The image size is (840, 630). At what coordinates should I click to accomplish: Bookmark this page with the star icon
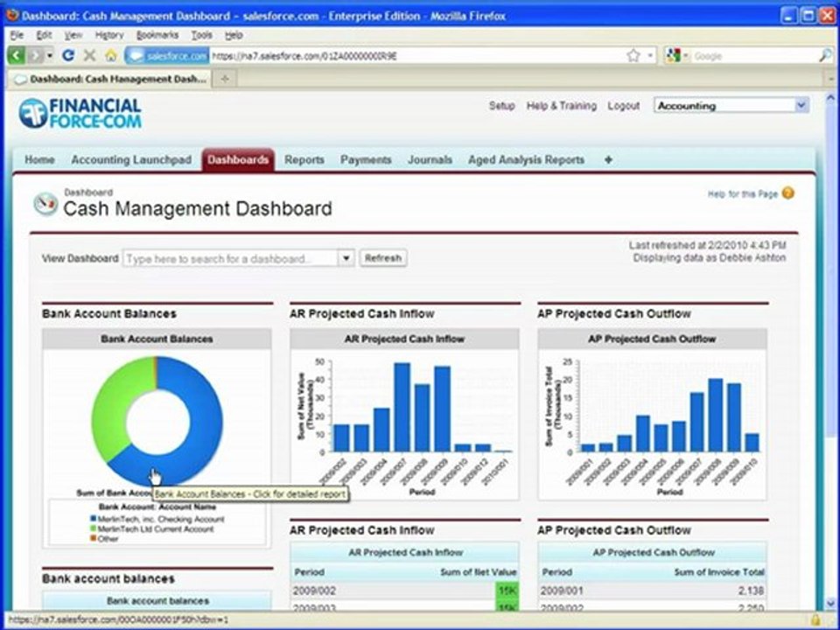(633, 55)
